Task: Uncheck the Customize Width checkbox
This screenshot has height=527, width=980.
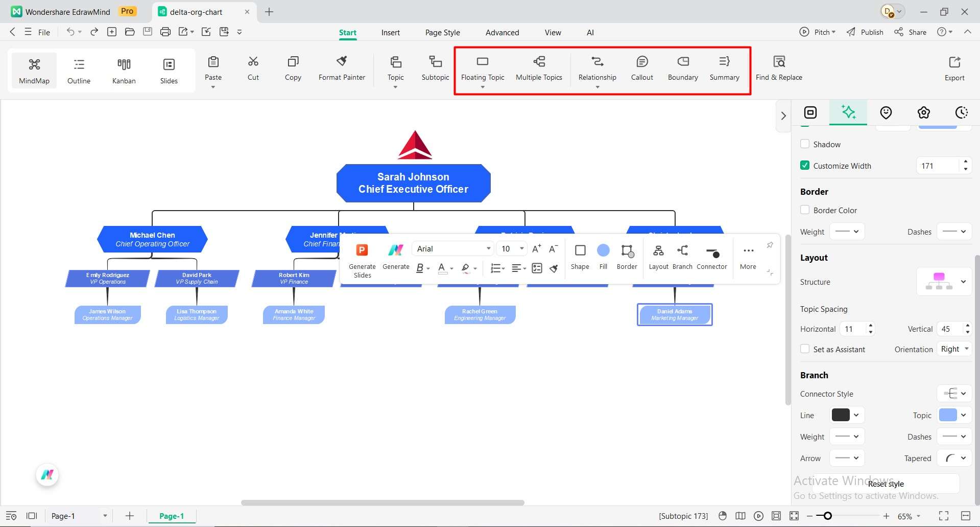Action: [804, 165]
